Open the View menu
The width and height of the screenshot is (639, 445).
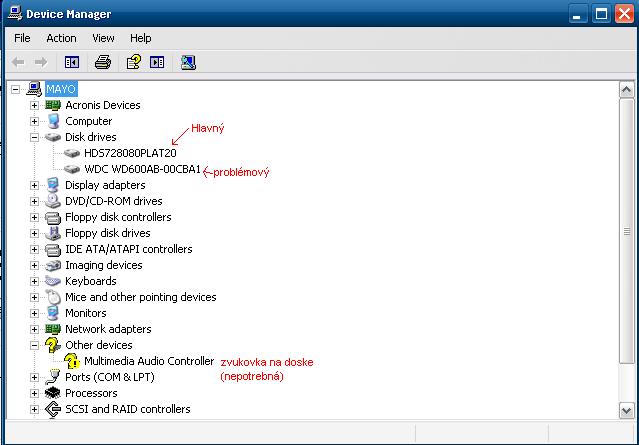pos(103,38)
